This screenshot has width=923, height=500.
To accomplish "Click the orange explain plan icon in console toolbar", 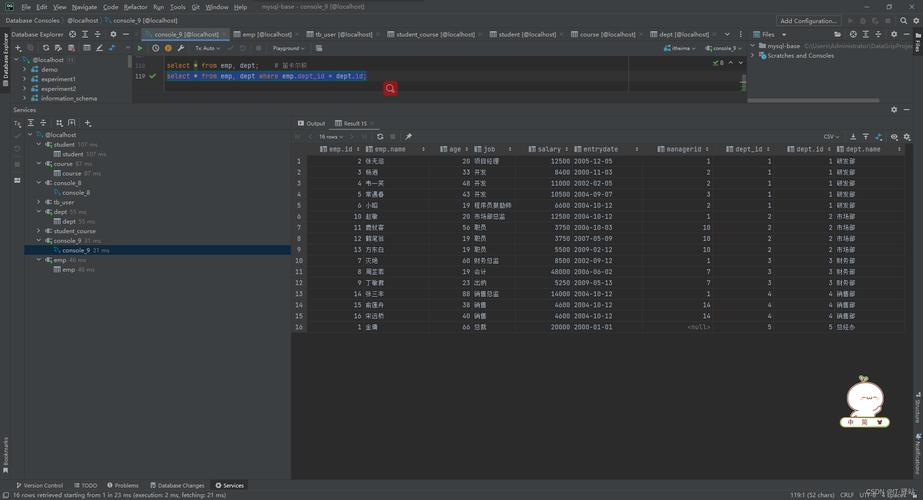I will 168,48.
